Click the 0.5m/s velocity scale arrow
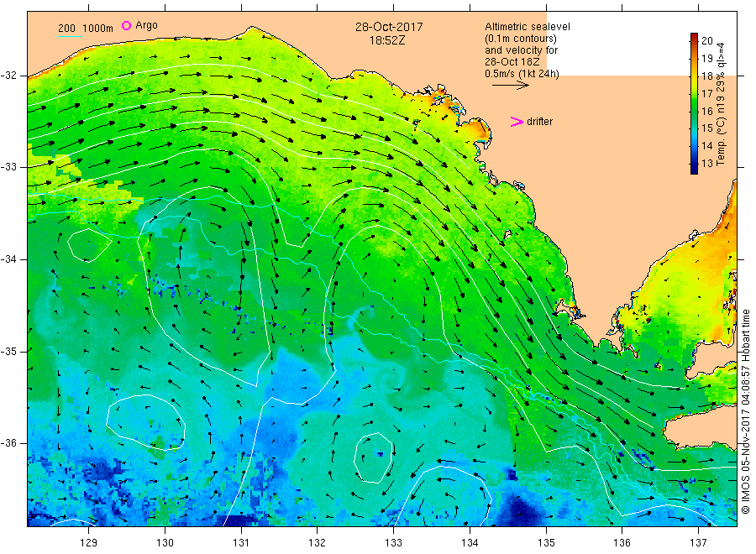The width and height of the screenshot is (756, 554). 511,86
